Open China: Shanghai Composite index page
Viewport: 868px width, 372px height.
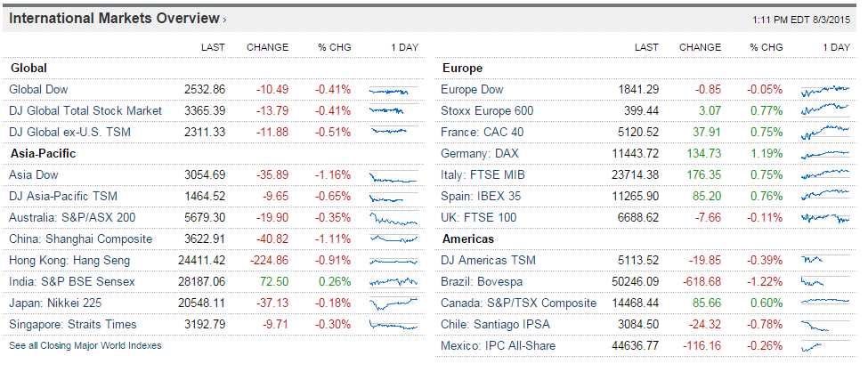pos(80,239)
